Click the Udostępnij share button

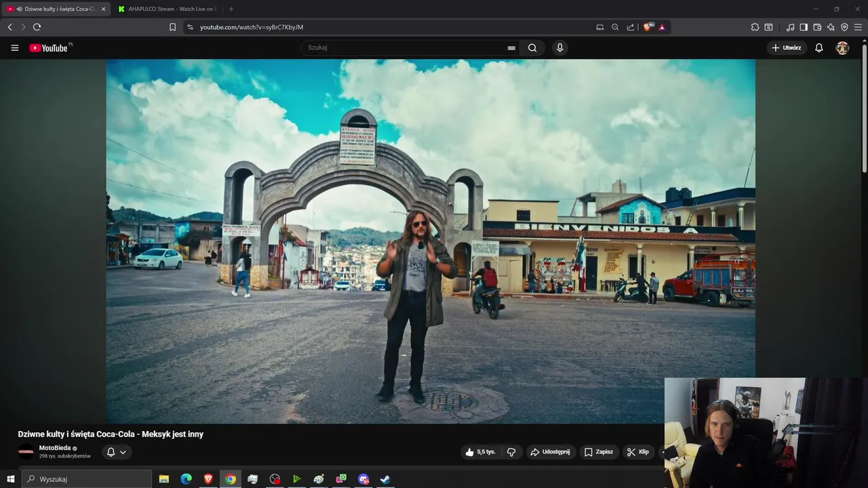click(550, 452)
